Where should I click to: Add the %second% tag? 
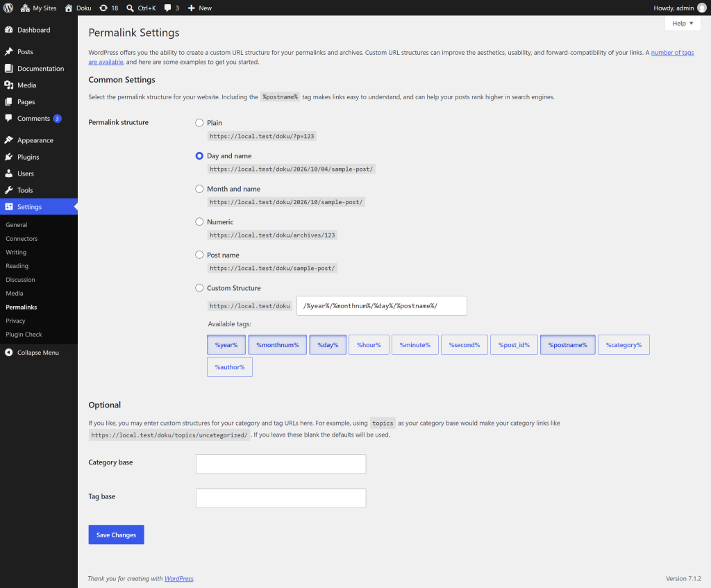click(x=465, y=344)
